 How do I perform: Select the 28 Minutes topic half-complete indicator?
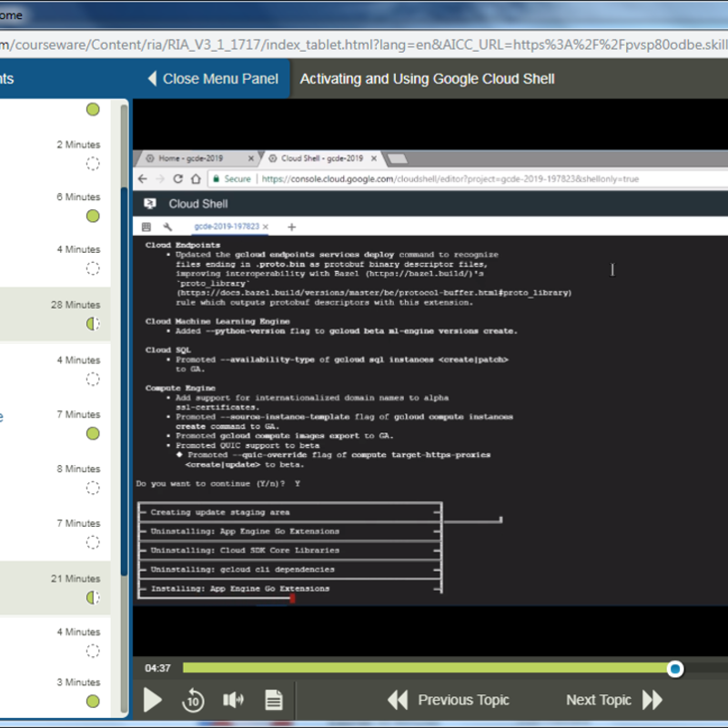click(93, 324)
